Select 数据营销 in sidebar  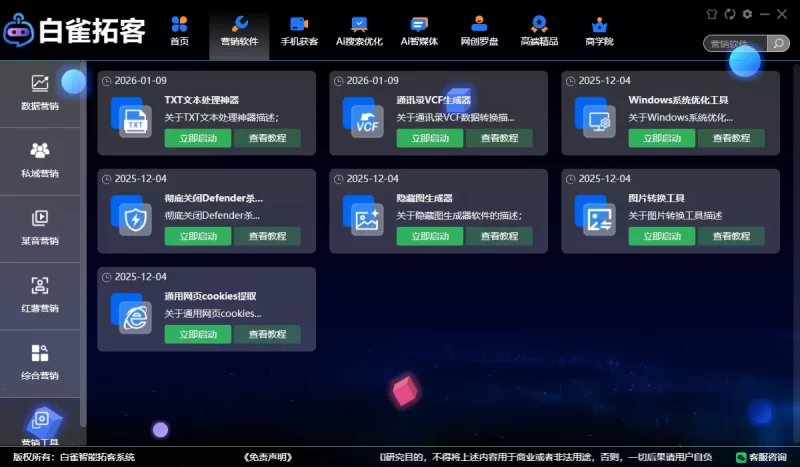pos(40,93)
